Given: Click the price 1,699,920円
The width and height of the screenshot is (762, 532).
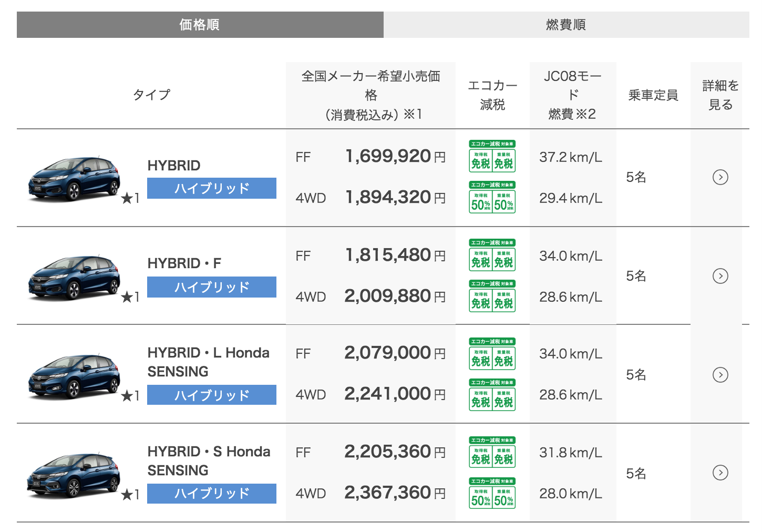Looking at the screenshot, I should click(395, 156).
